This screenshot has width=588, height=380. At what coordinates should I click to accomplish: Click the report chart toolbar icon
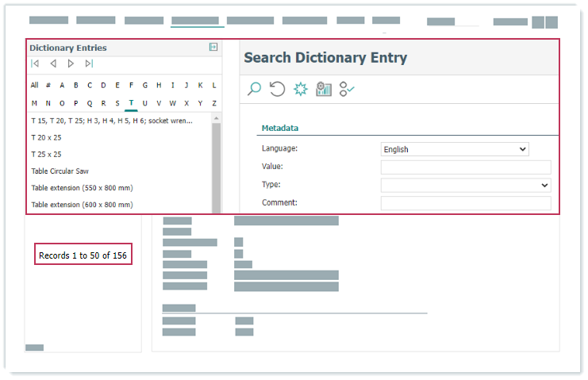(x=323, y=89)
